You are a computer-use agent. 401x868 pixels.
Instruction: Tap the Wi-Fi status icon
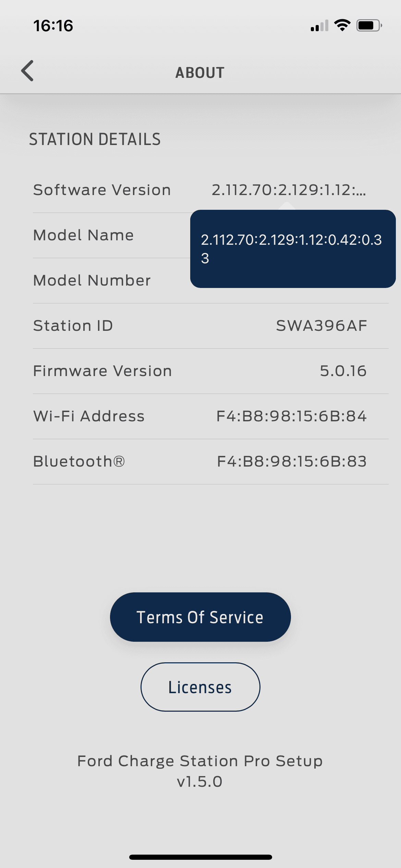click(x=342, y=25)
